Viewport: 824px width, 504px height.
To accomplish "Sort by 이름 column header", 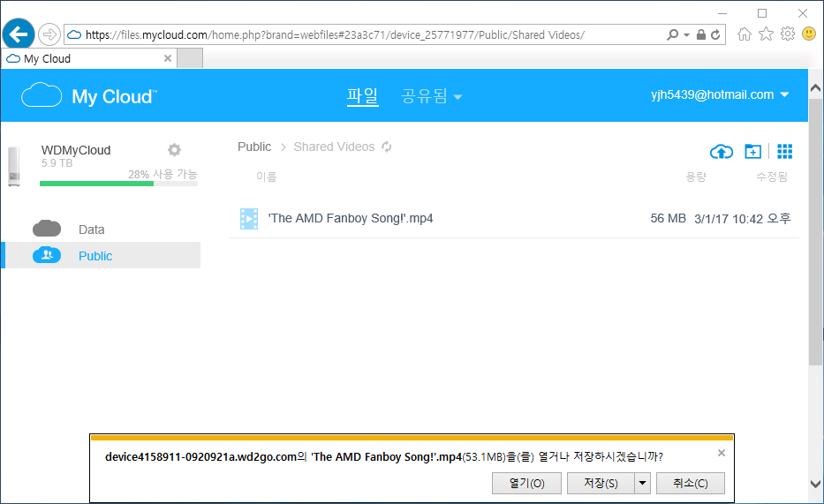I will [x=267, y=177].
